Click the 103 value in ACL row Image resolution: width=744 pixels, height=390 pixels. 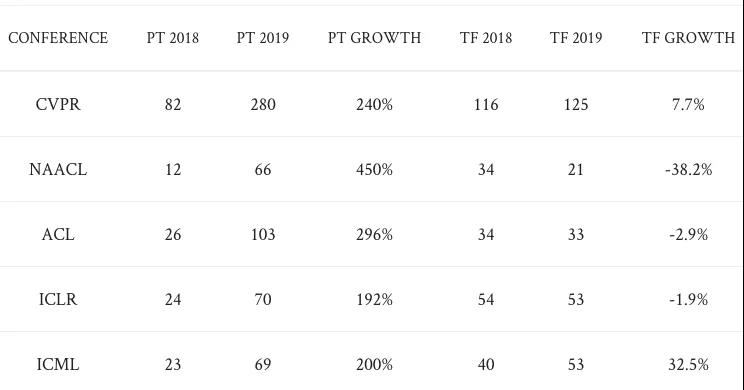[263, 234]
